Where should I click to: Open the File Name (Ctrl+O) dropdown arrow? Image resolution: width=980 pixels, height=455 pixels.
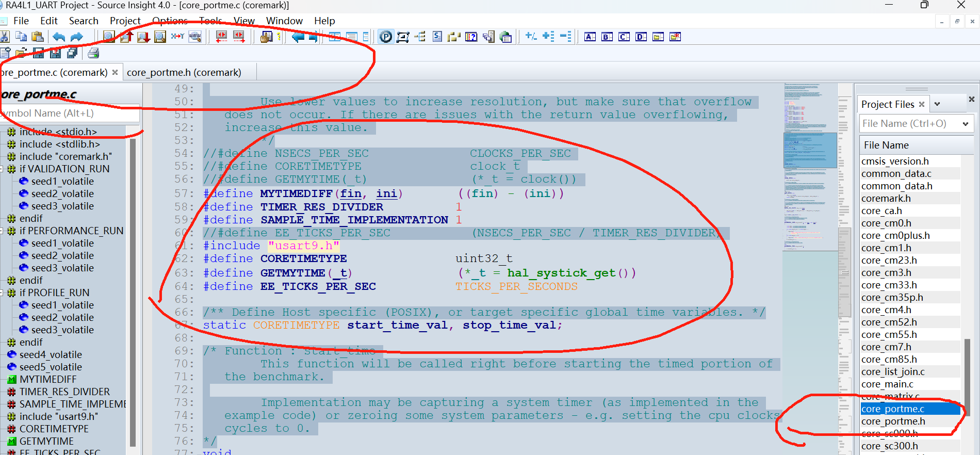[965, 124]
